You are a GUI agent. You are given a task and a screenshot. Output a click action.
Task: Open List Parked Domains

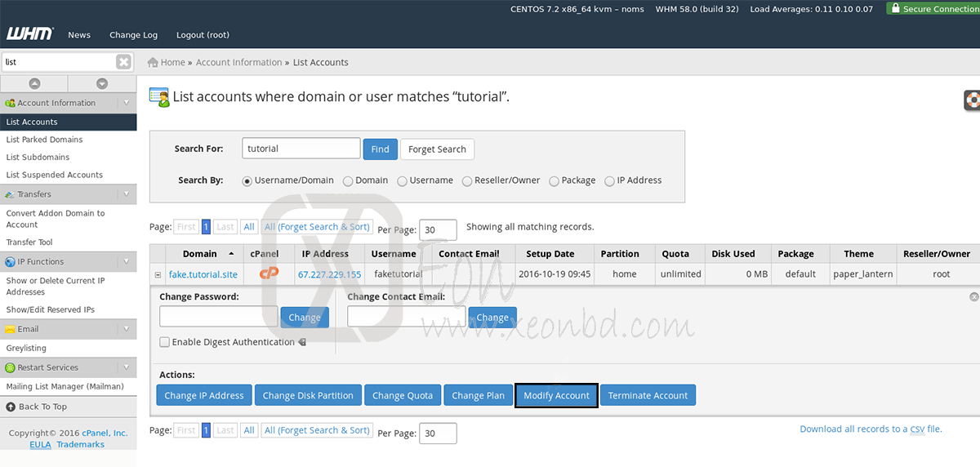44,140
